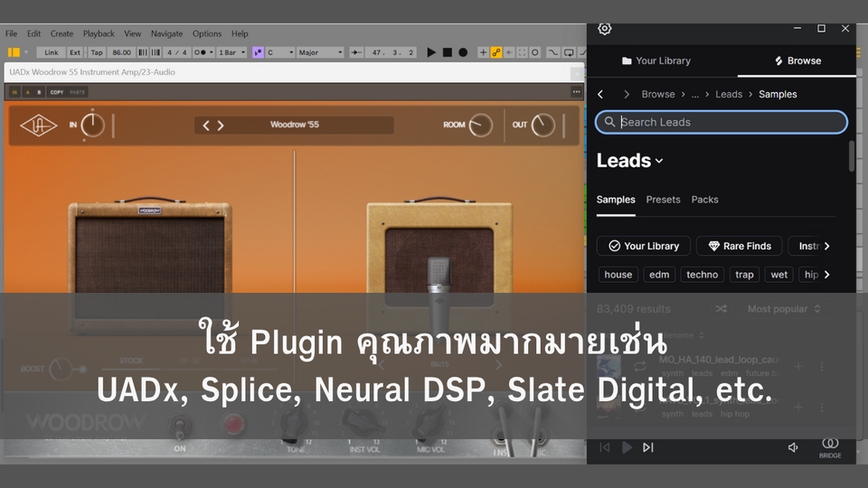This screenshot has width=868, height=488.
Task: Select previous amp preset arrow
Action: tap(206, 126)
